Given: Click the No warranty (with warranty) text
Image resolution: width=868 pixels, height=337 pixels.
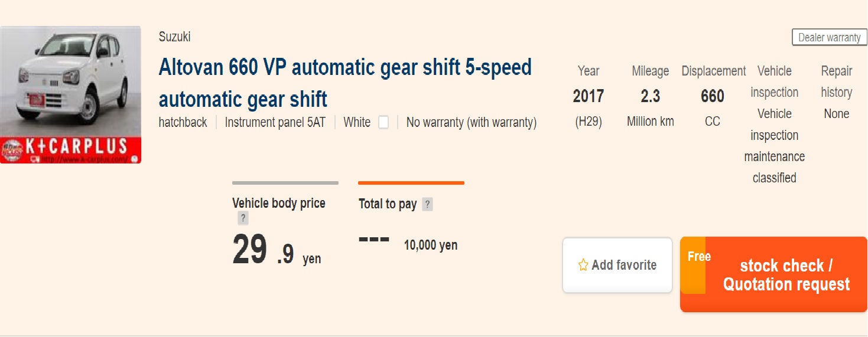Looking at the screenshot, I should [471, 123].
